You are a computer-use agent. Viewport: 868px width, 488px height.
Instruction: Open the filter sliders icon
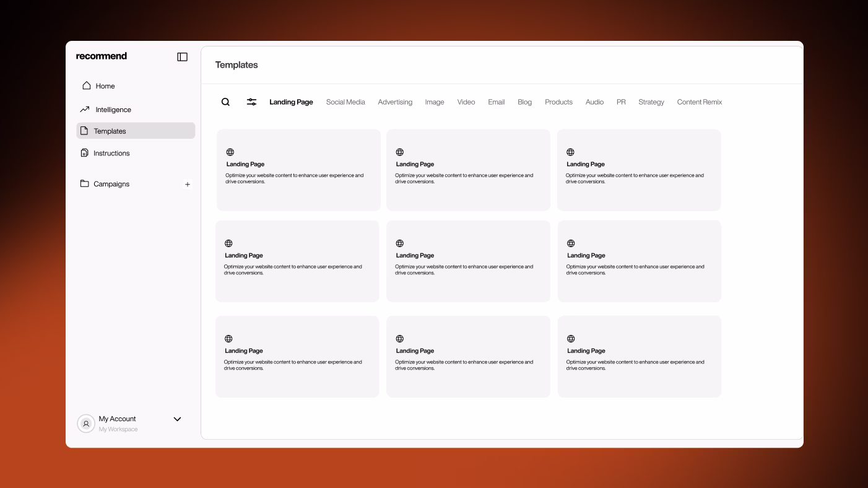point(251,102)
